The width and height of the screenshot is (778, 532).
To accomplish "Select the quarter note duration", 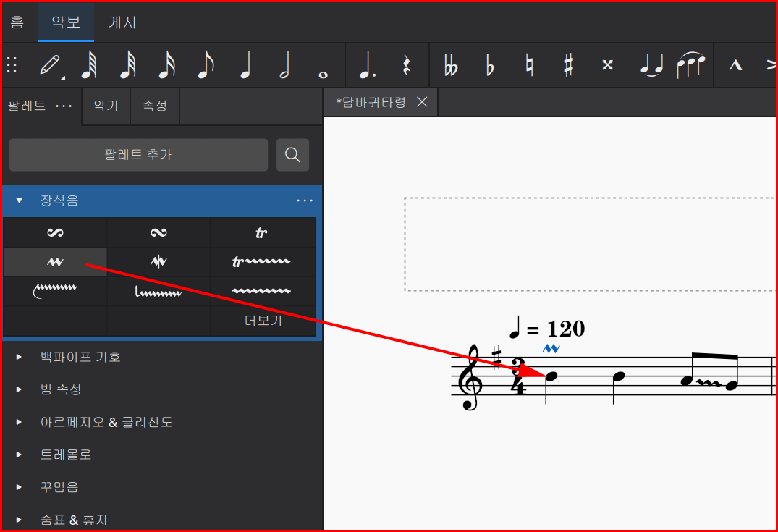I will 245,65.
